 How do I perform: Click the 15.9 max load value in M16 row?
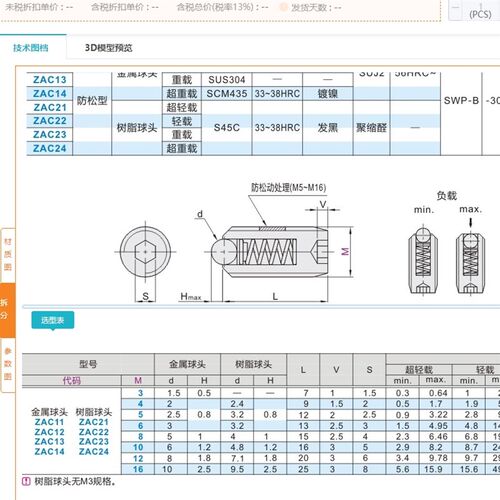click(433, 469)
